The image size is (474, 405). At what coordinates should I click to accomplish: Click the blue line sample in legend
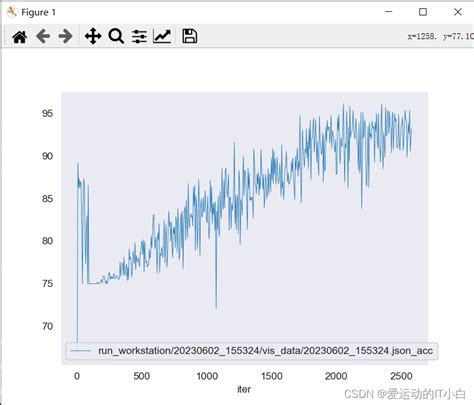[79, 351]
